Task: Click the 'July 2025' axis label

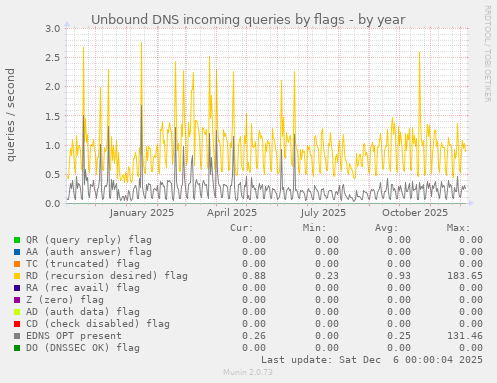Action: point(323,213)
